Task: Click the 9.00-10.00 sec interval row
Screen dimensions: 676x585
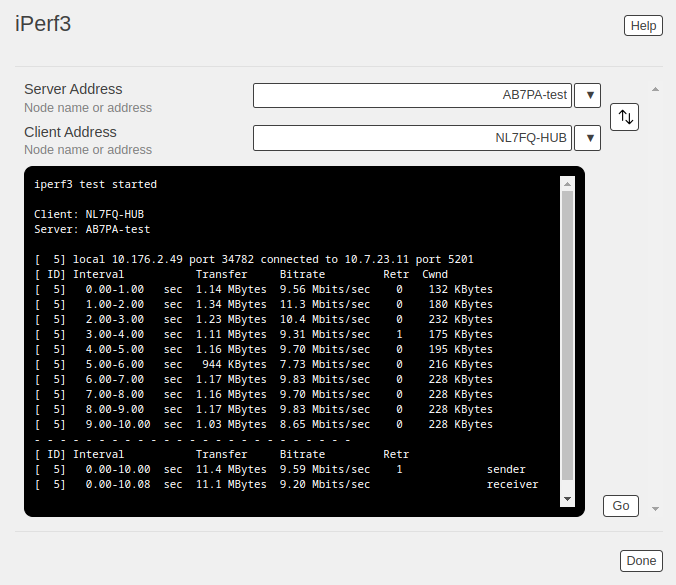Action: pos(263,425)
